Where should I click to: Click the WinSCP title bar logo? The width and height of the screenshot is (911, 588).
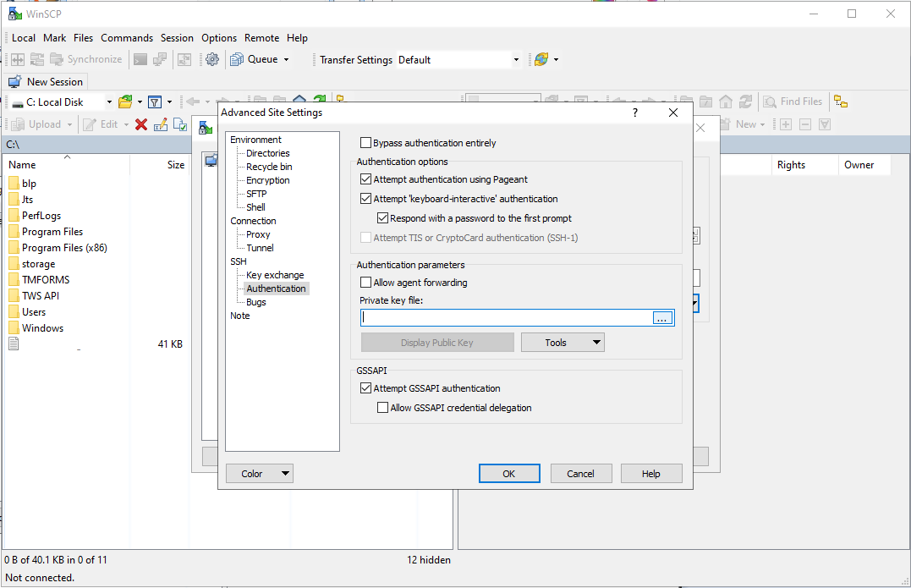15,14
